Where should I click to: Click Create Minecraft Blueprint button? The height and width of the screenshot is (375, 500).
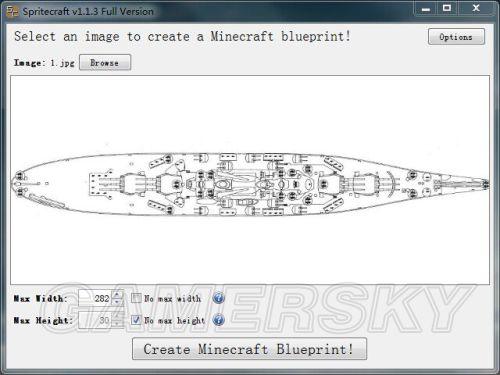tap(249, 349)
